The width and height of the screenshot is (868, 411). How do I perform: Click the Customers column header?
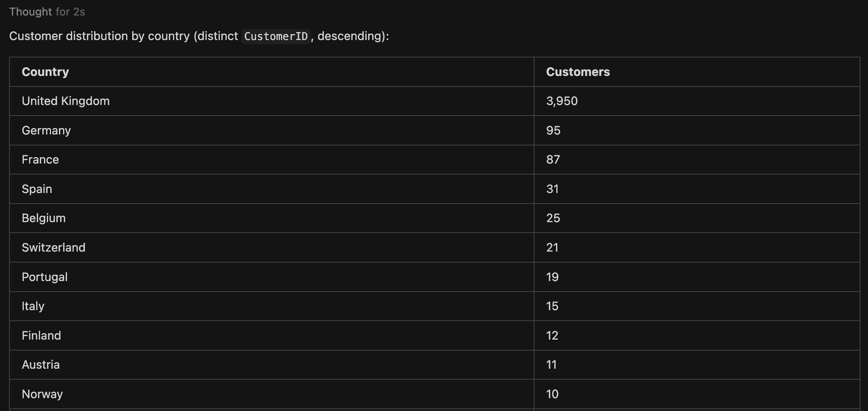coord(578,72)
